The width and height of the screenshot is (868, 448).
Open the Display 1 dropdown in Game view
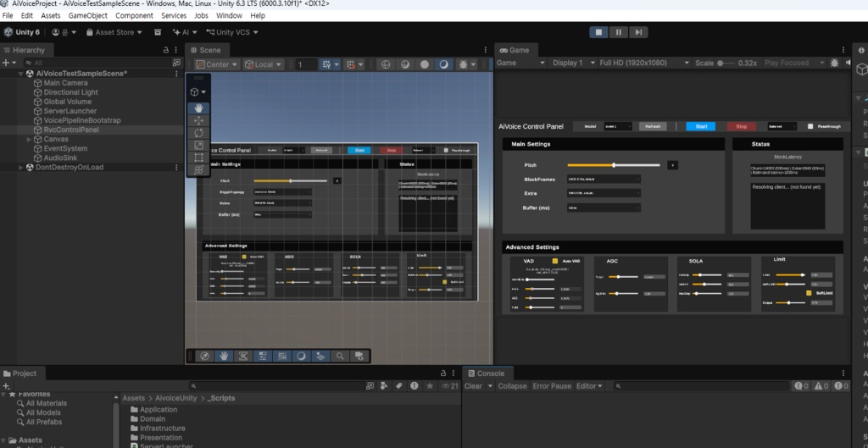[x=573, y=63]
